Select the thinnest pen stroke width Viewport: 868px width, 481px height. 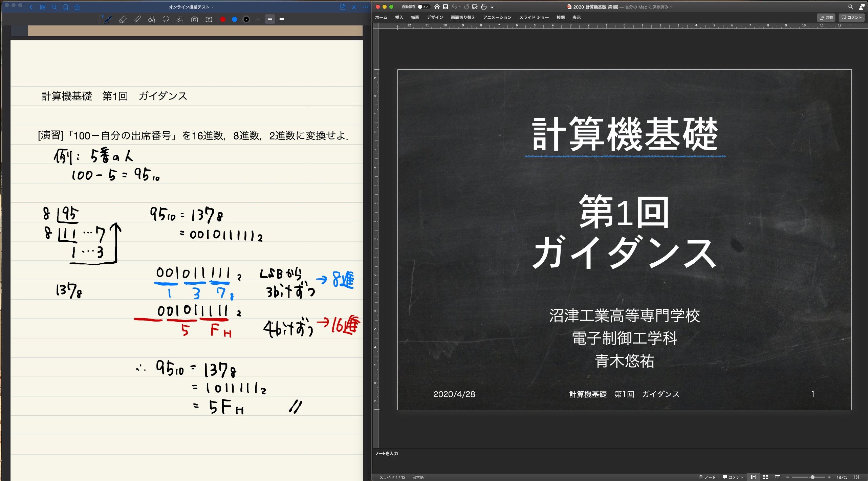[258, 19]
